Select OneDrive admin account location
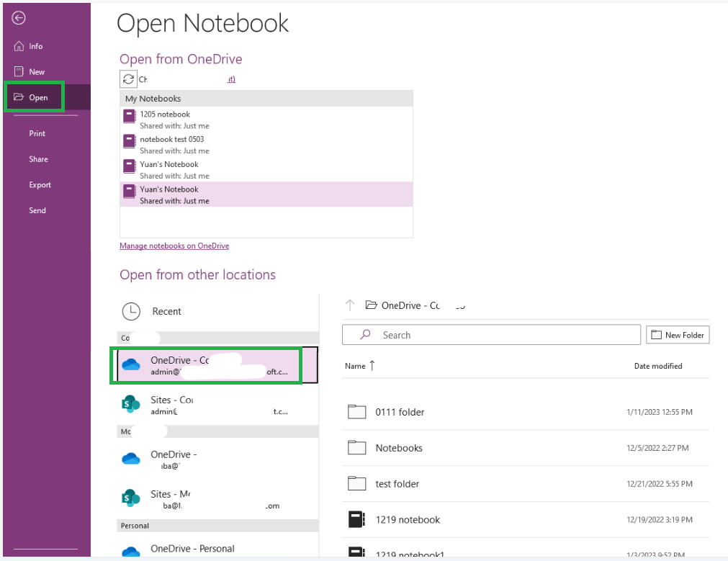 [x=217, y=365]
